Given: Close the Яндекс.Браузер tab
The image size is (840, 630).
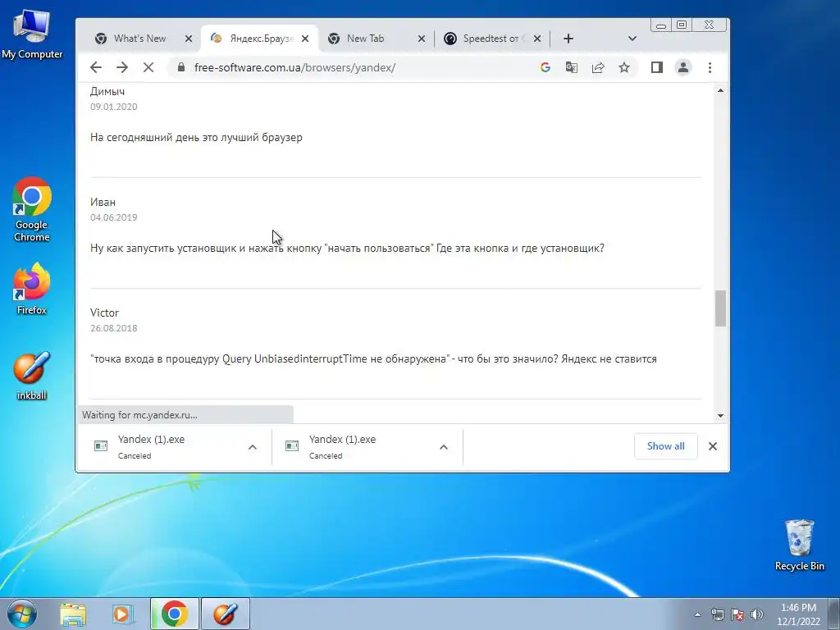Looking at the screenshot, I should click(305, 39).
